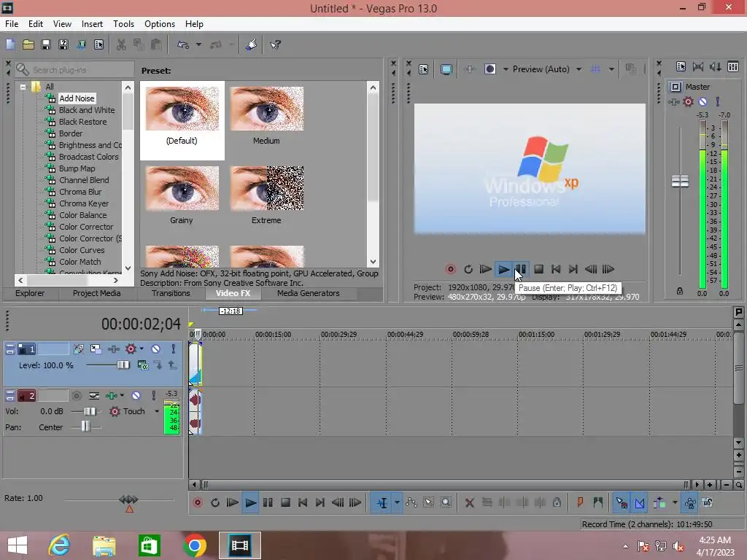The image size is (747, 560).
Task: Click Play From Start under the preview
Action: (x=485, y=270)
